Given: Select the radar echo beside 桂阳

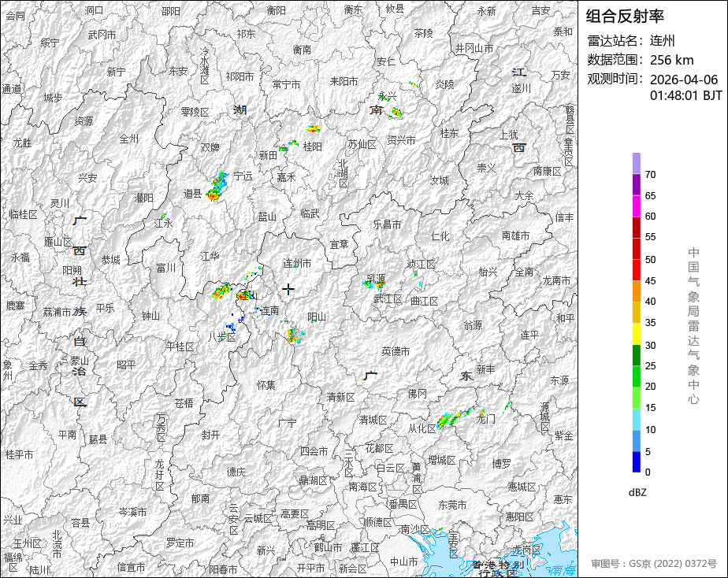Looking at the screenshot, I should point(314,128).
